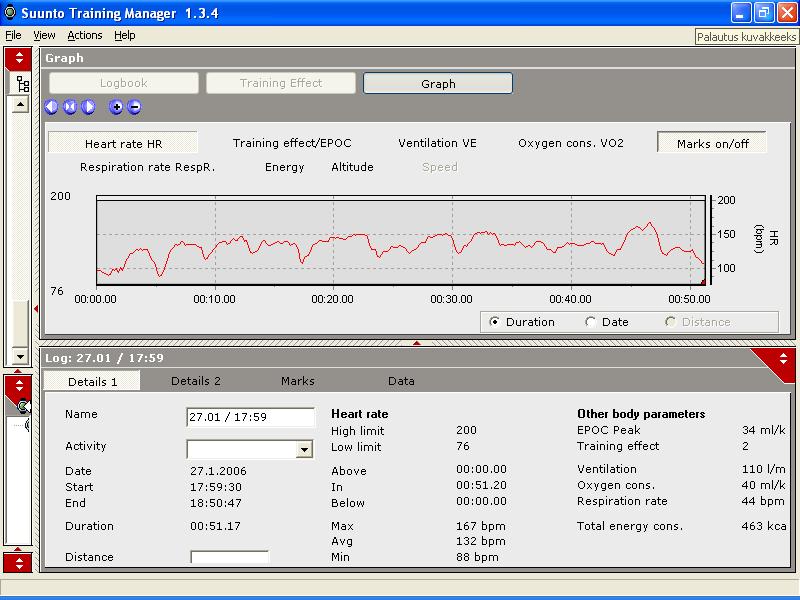Select the Date radio button
The width and height of the screenshot is (800, 600).
pos(590,322)
